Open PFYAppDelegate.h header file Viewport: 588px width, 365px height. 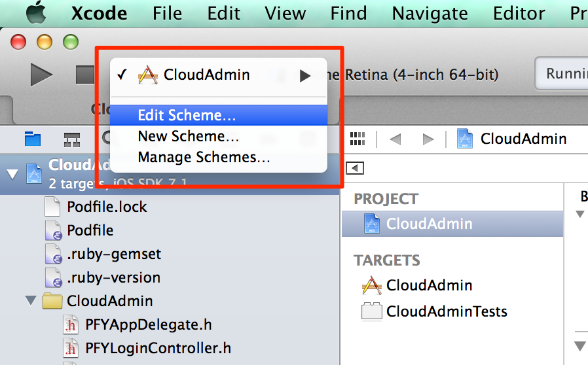click(149, 324)
